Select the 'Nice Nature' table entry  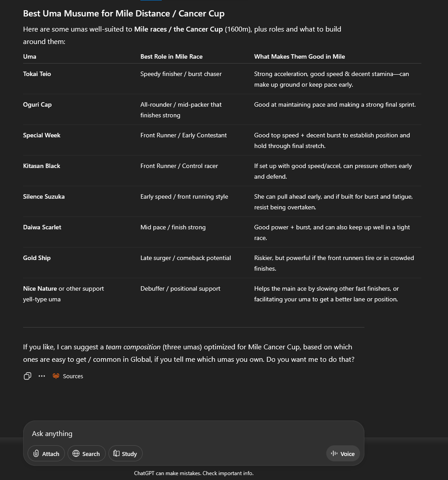point(40,288)
